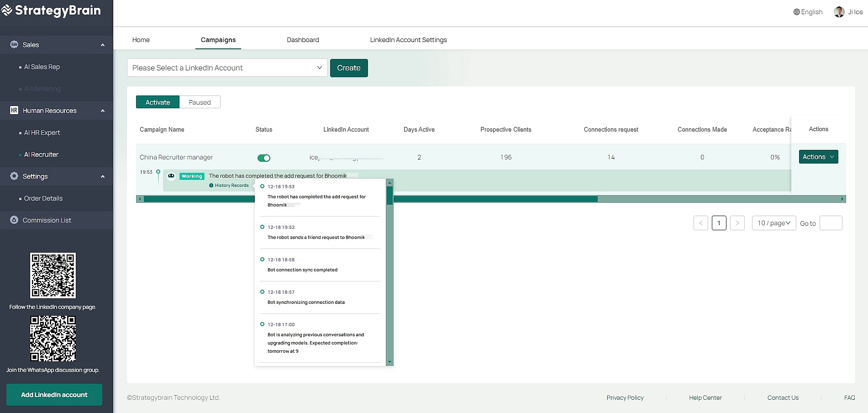Screen dimensions: 868x413
Task: Click the robot icon beside Working status
Action: 171,176
